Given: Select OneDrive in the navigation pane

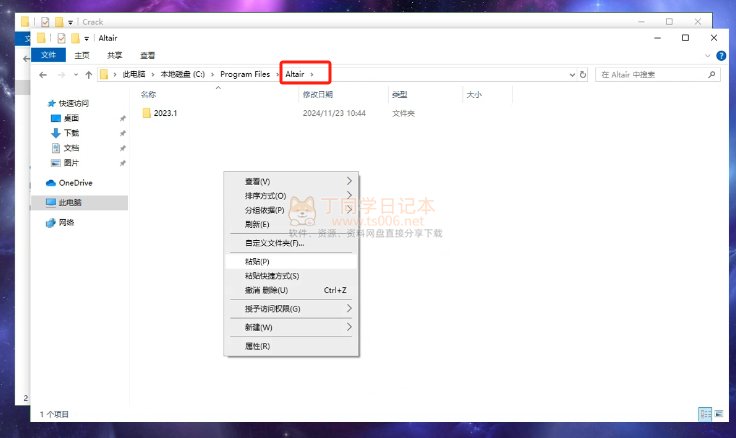Looking at the screenshot, I should (x=75, y=183).
